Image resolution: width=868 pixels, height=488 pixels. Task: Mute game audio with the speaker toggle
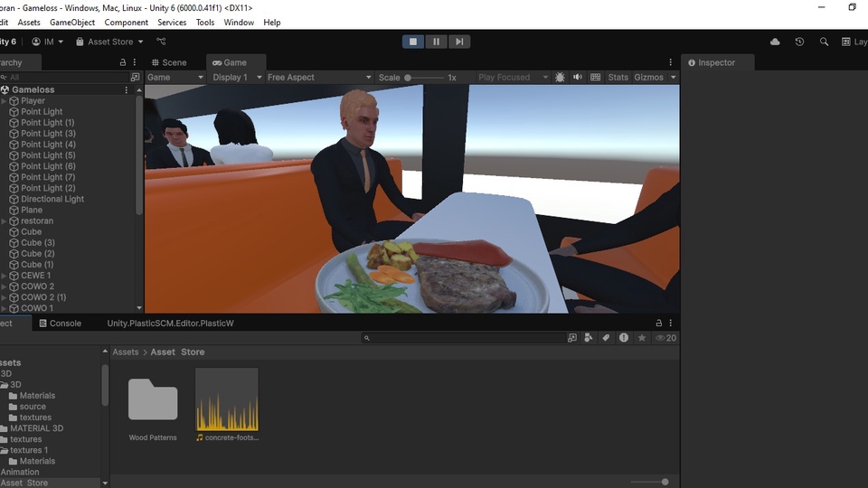click(x=577, y=78)
